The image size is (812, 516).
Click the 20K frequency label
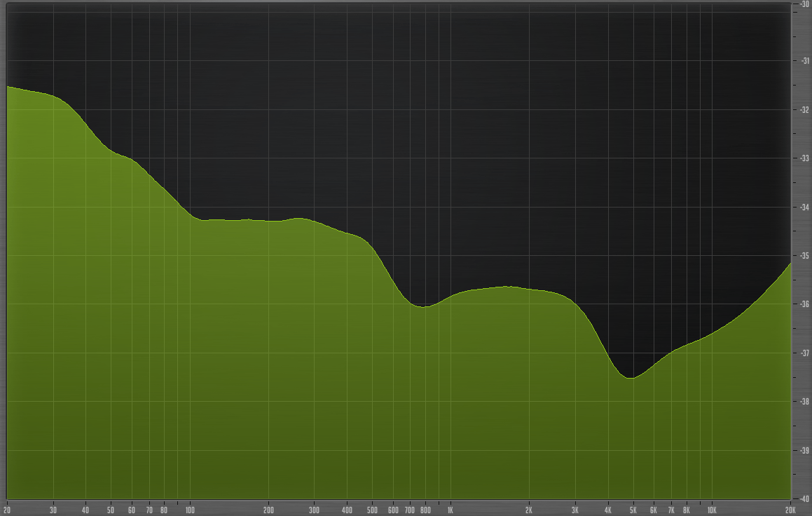792,510
